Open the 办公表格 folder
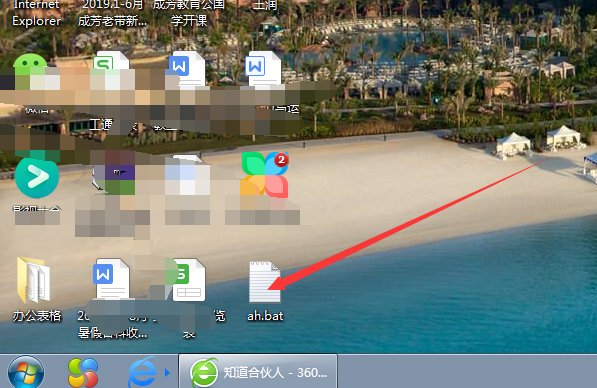The height and width of the screenshot is (388, 597). coord(34,280)
